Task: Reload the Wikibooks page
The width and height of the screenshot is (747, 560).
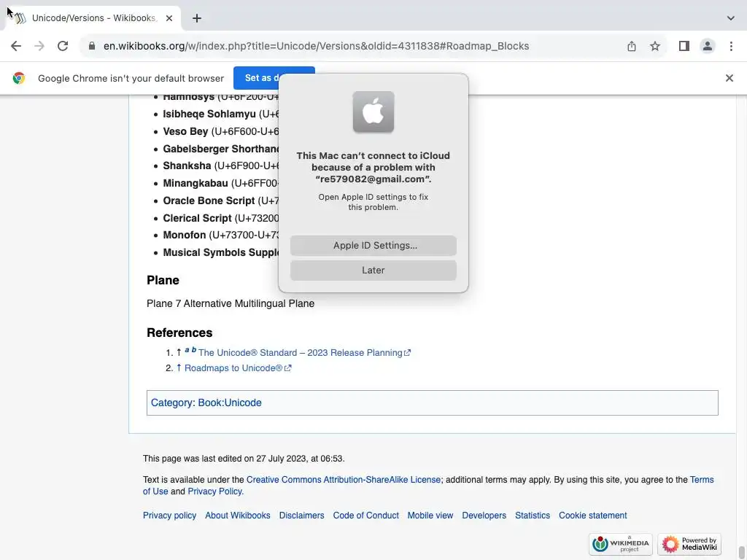Action: click(x=63, y=46)
